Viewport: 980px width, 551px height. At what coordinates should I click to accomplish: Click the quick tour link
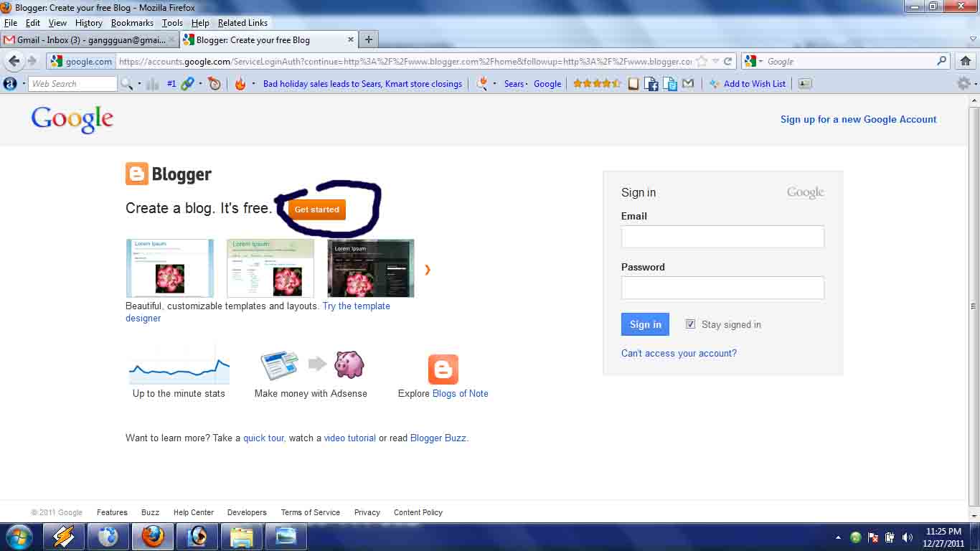point(264,438)
